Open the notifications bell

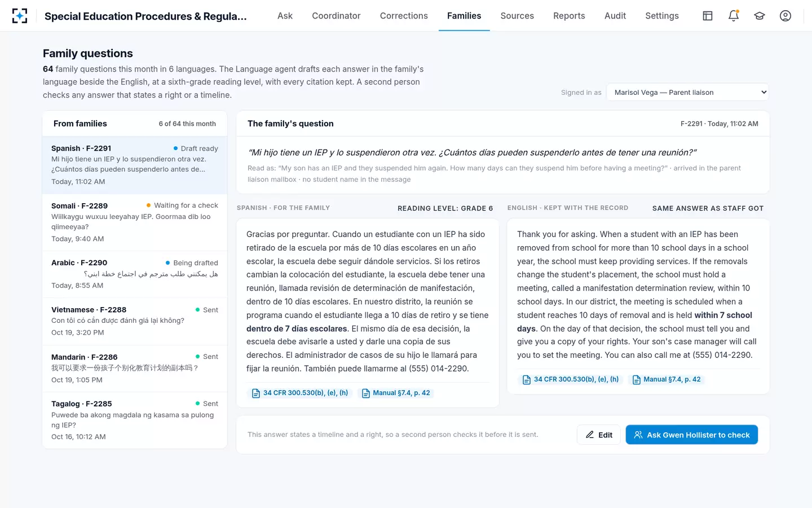tap(734, 16)
